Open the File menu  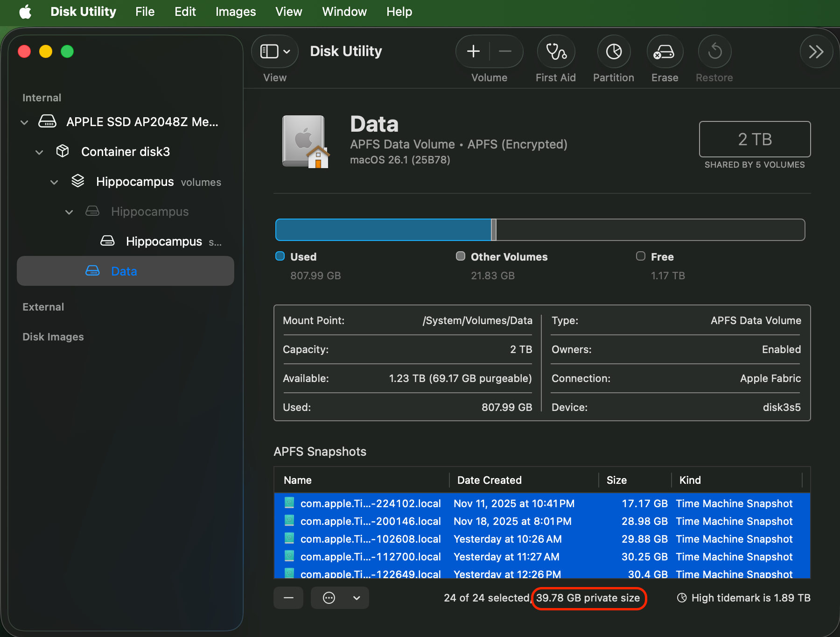tap(145, 12)
